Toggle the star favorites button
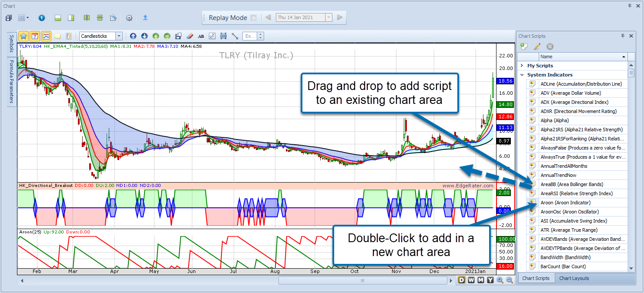644x293 pixels. [23, 36]
